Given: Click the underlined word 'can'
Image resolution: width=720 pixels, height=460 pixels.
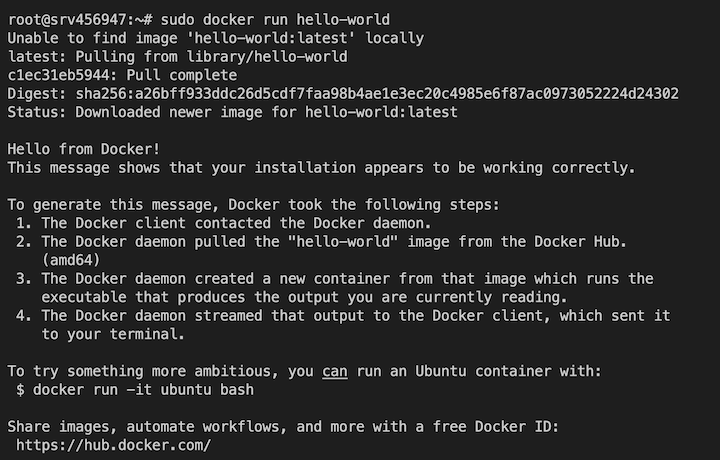Looking at the screenshot, I should coord(334,371).
